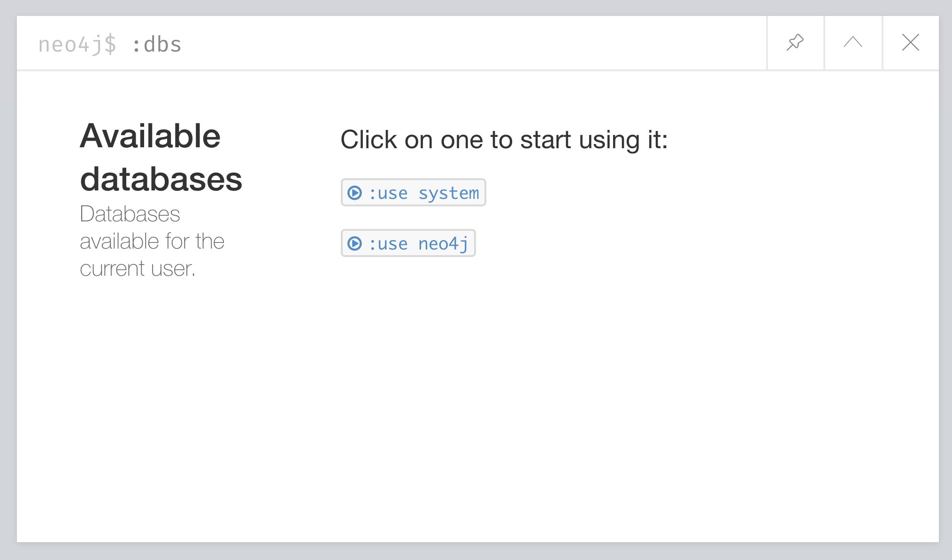Run the :use system command
Image resolution: width=952 pixels, height=560 pixels.
413,193
